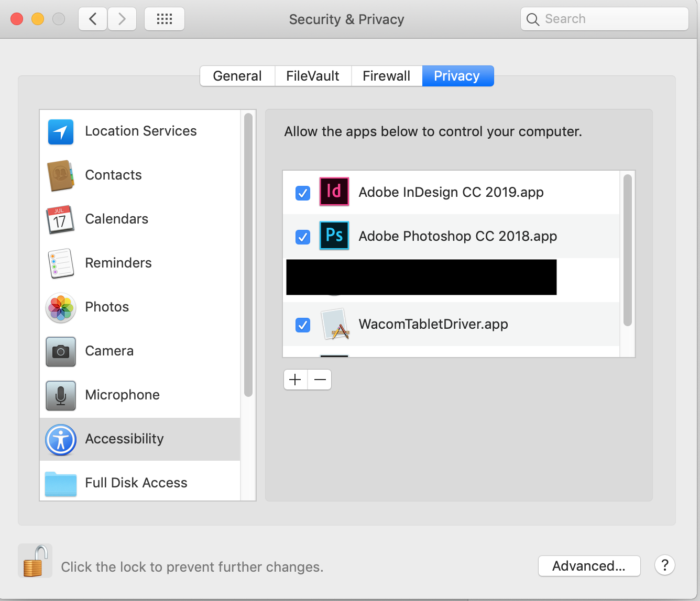This screenshot has height=601, width=700.
Task: Click the magnifying glass search icon
Action: 533,19
